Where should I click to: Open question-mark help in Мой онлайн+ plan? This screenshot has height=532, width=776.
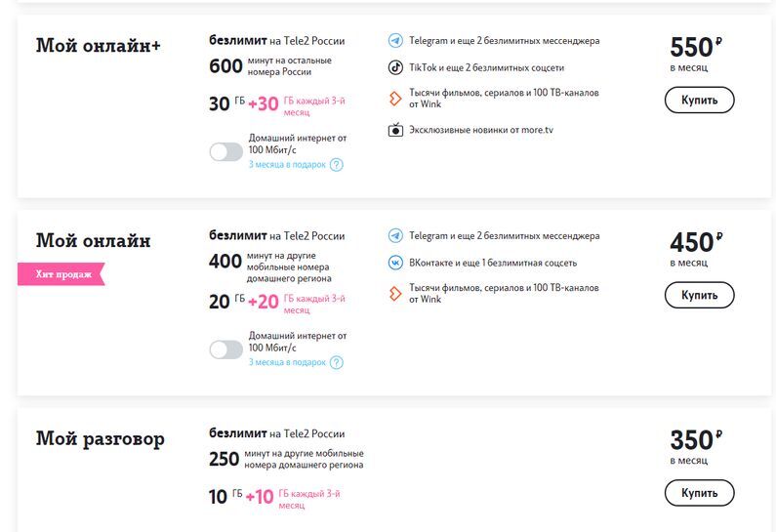click(337, 165)
